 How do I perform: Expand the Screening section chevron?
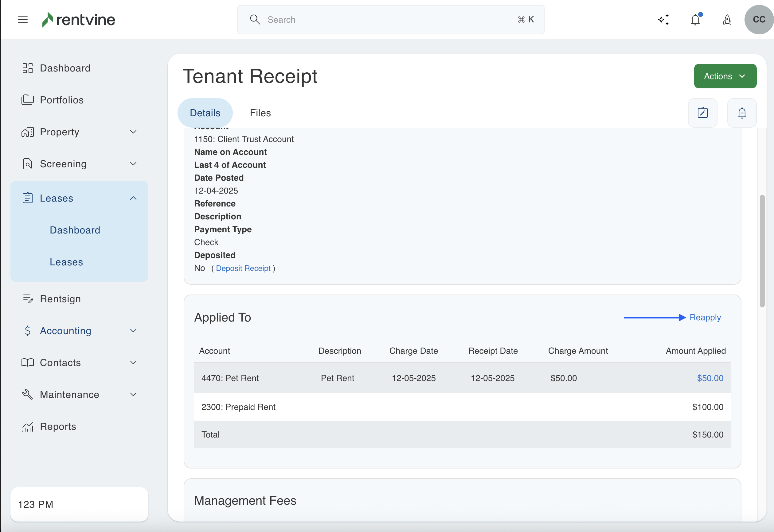point(133,164)
